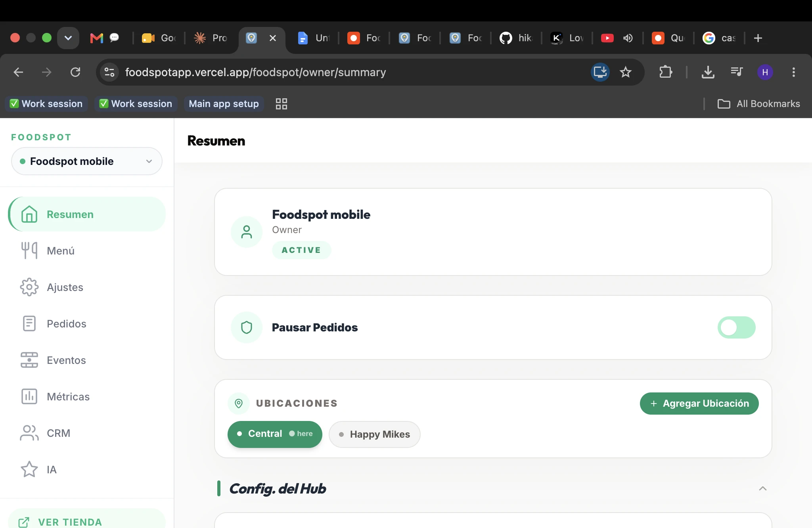Open the Foodspot mobile store dropdown
This screenshot has height=528, width=812.
[x=87, y=161]
